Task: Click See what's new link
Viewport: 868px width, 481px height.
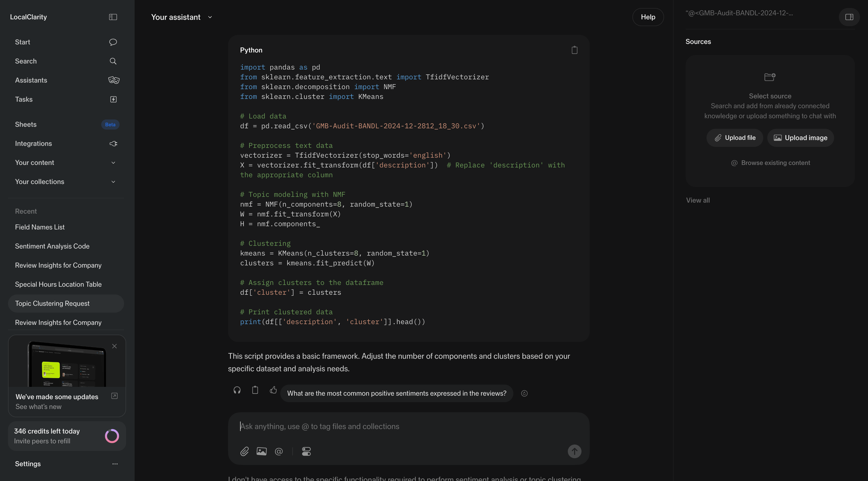Action: (x=38, y=406)
